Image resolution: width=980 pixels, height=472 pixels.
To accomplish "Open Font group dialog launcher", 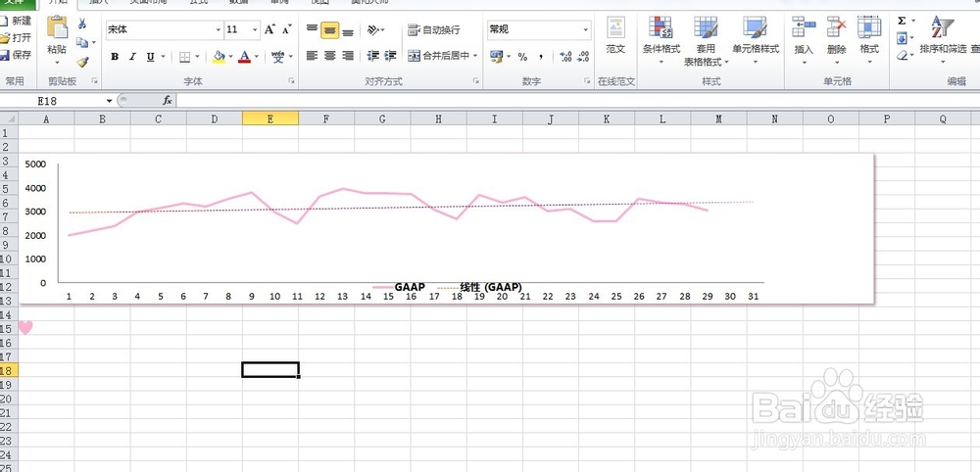I will pos(292,81).
